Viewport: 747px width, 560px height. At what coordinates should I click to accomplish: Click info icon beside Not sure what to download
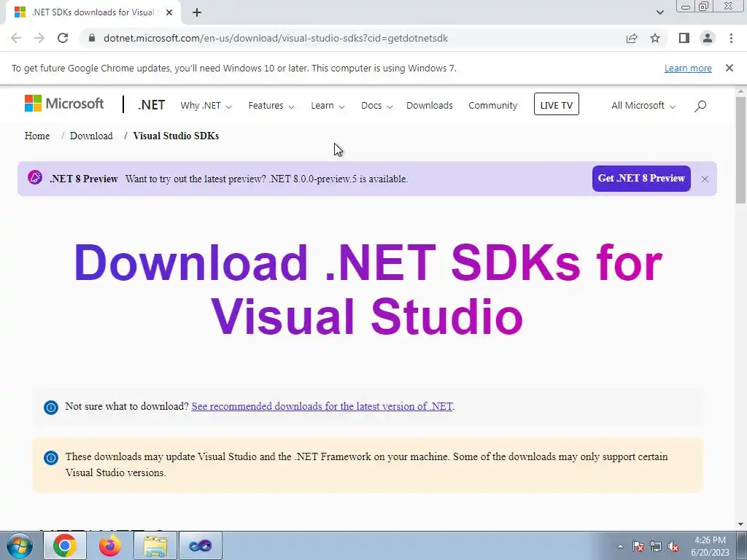[51, 407]
